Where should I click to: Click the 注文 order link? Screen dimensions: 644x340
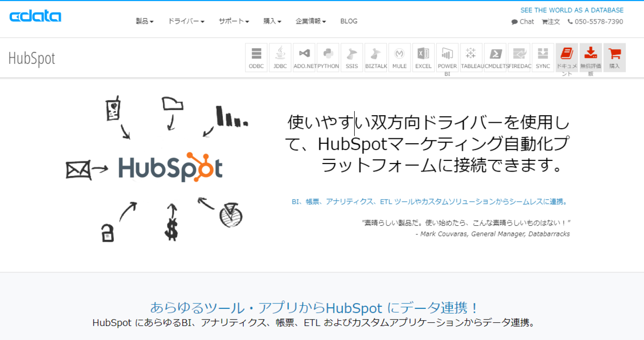point(551,22)
